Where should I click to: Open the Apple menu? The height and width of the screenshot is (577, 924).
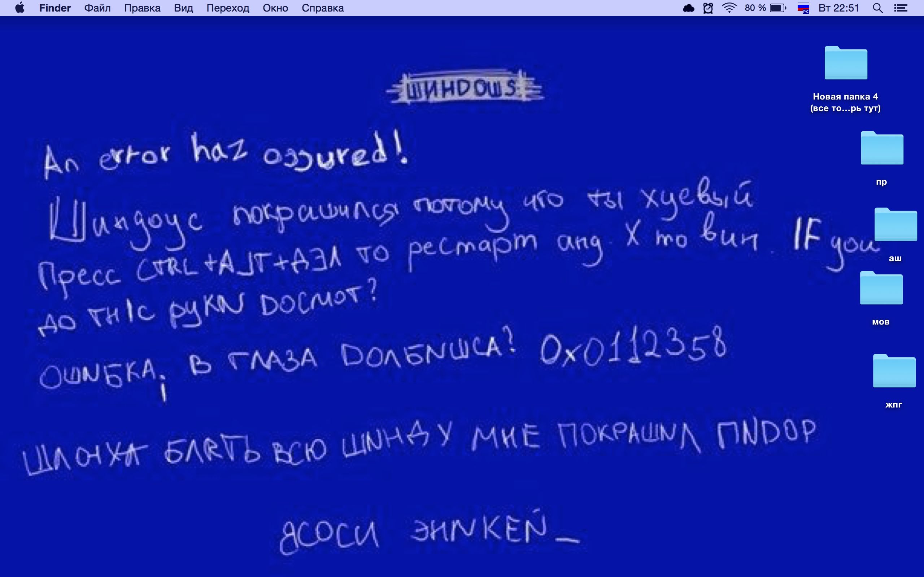click(x=20, y=8)
